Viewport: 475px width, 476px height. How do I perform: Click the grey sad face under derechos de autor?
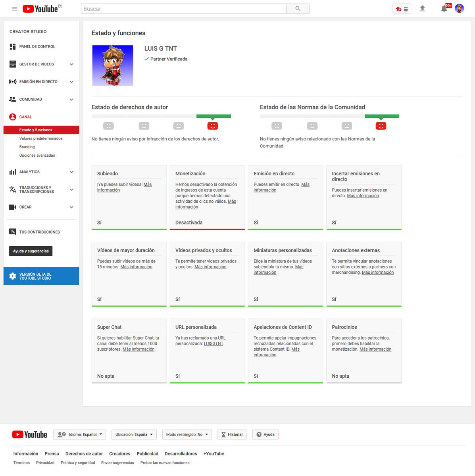coord(108,126)
